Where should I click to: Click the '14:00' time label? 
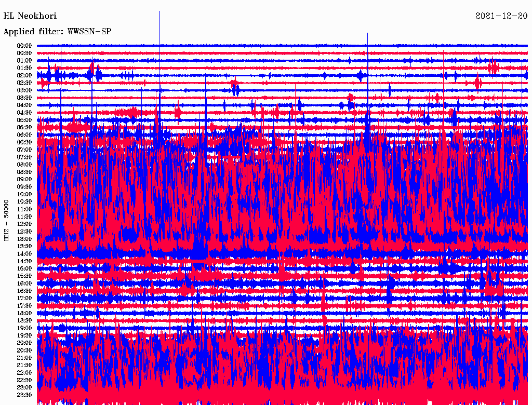click(x=24, y=254)
